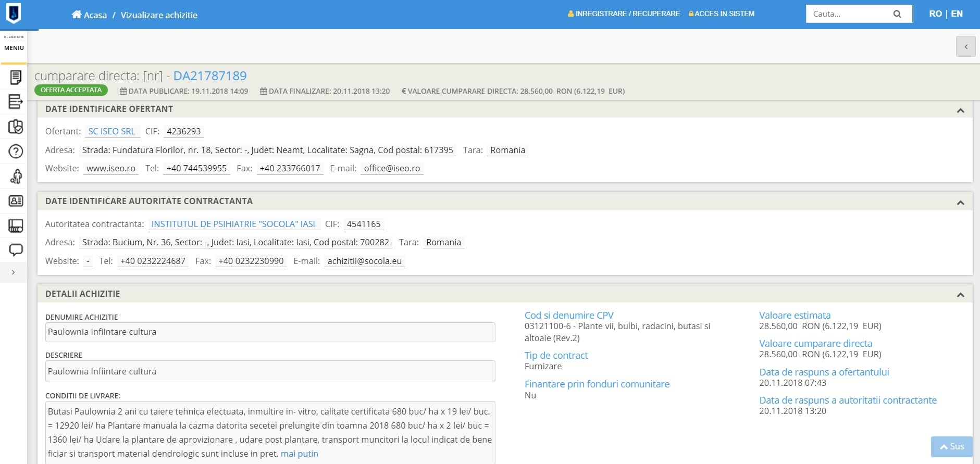Click Tip de contract label
This screenshot has height=464, width=980.
pos(556,355)
